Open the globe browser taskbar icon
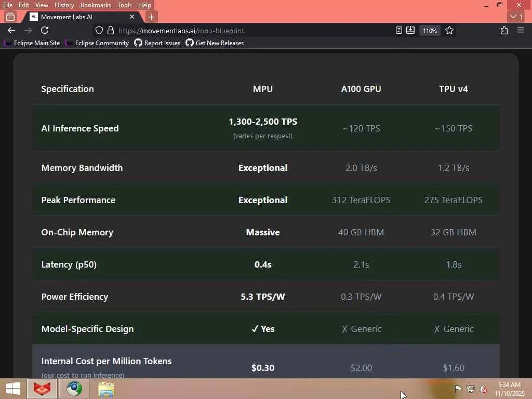 point(74,389)
